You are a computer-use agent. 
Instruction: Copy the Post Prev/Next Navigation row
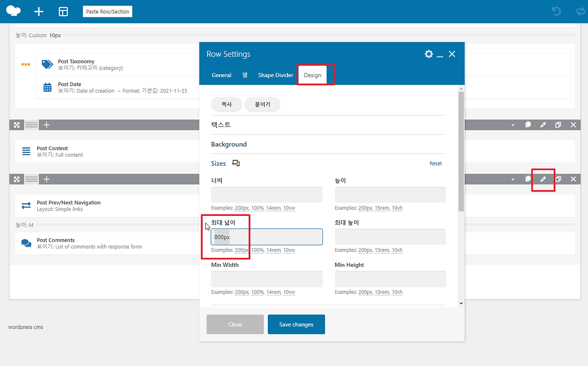click(x=528, y=179)
